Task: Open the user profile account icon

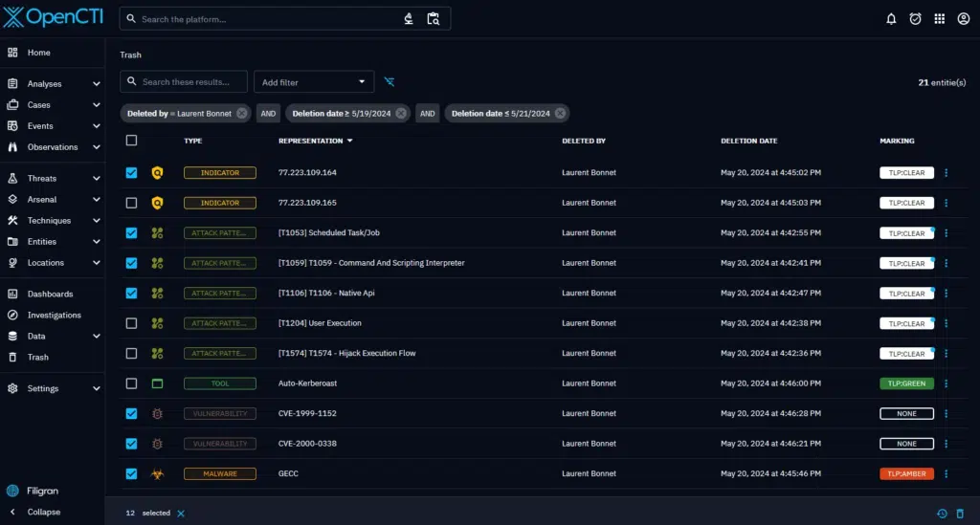Action: point(963,18)
